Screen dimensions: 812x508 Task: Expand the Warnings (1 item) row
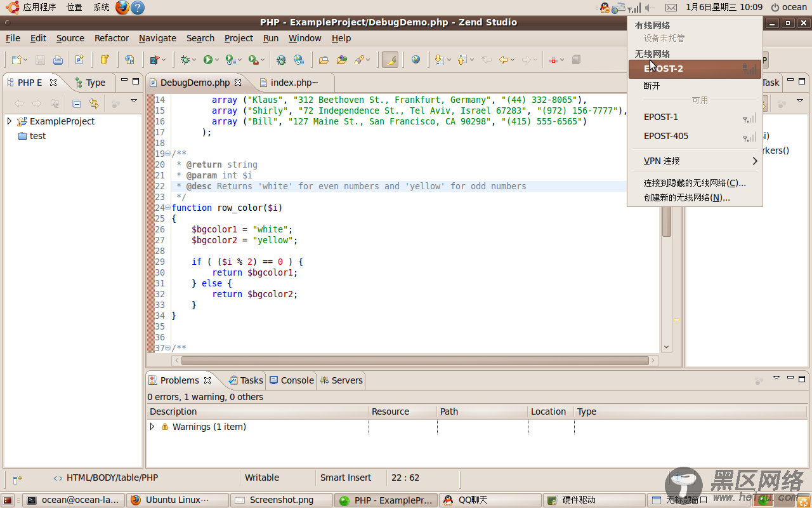click(152, 427)
